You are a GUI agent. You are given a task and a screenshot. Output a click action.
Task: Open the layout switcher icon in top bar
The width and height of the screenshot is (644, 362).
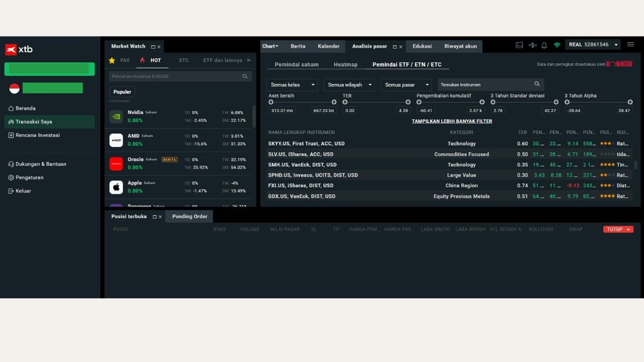[519, 45]
